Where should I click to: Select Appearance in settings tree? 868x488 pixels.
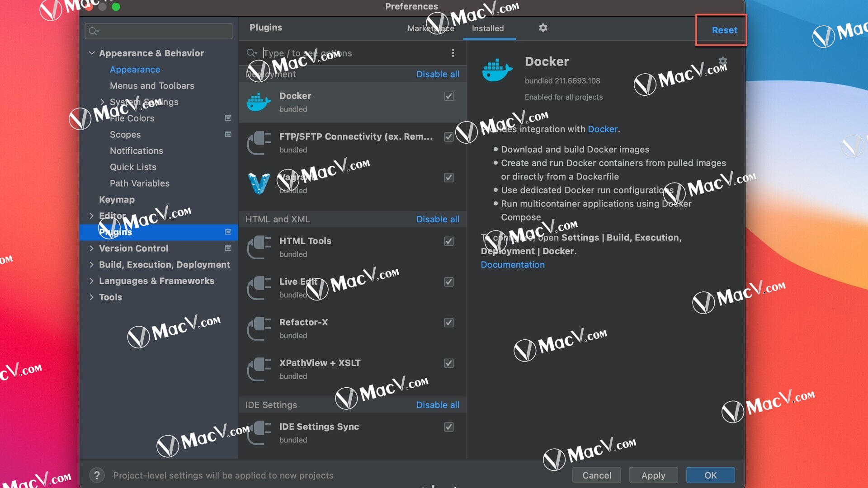click(x=135, y=69)
